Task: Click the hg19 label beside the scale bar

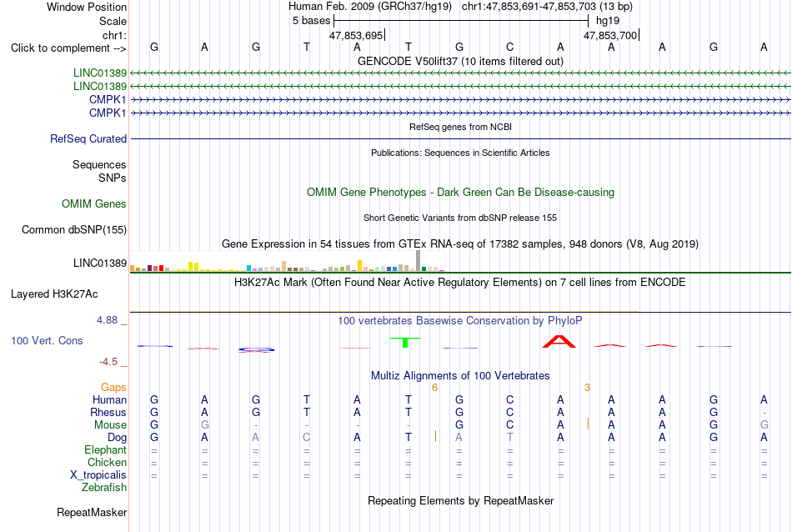Action: pos(608,21)
